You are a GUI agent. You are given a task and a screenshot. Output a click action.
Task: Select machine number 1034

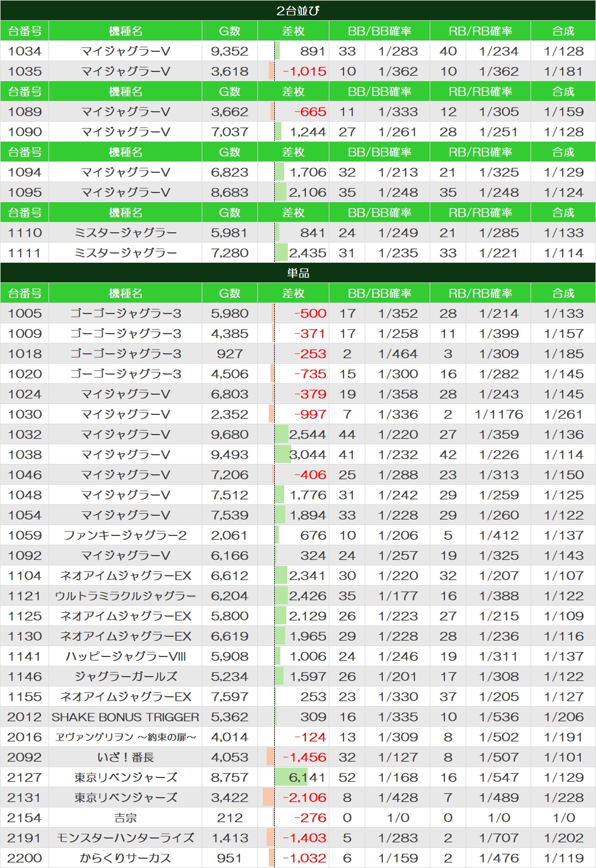coord(25,51)
